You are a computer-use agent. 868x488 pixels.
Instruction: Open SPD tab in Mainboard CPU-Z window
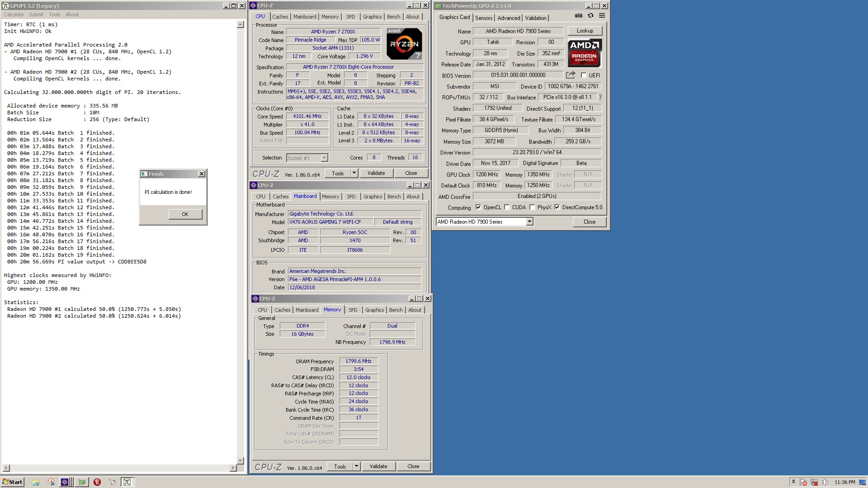(351, 197)
